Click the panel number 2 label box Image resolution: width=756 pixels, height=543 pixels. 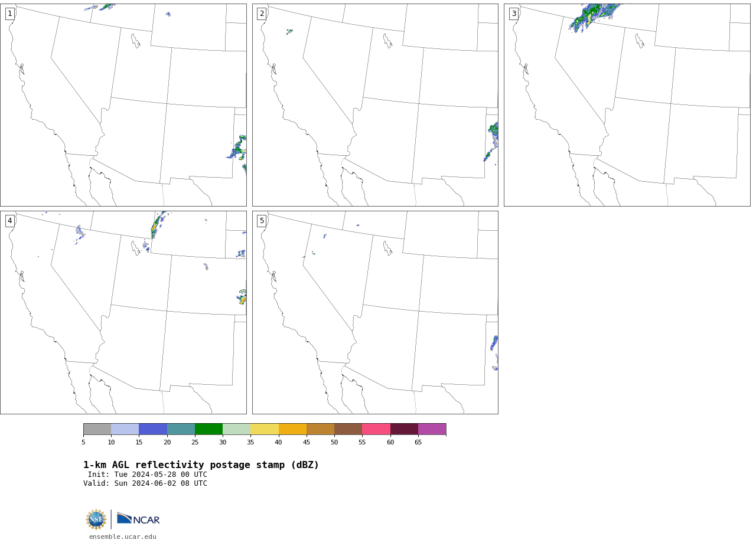point(262,14)
